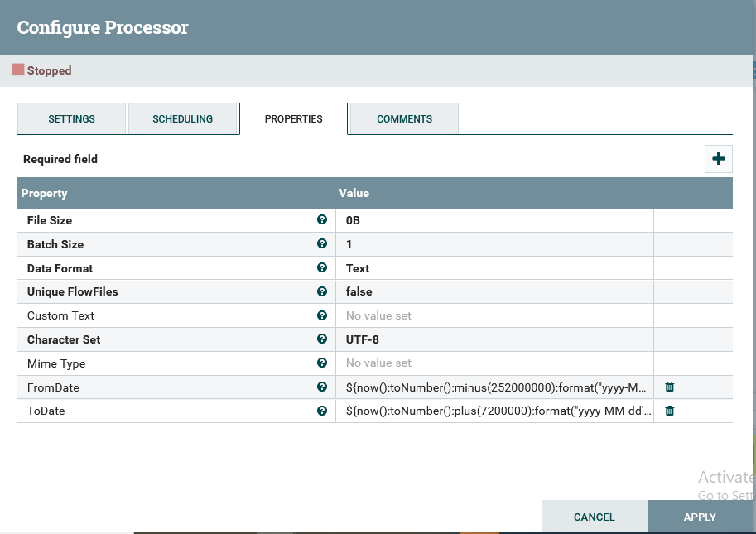This screenshot has width=756, height=534.
Task: Open help for Custom Text property
Action: point(322,315)
